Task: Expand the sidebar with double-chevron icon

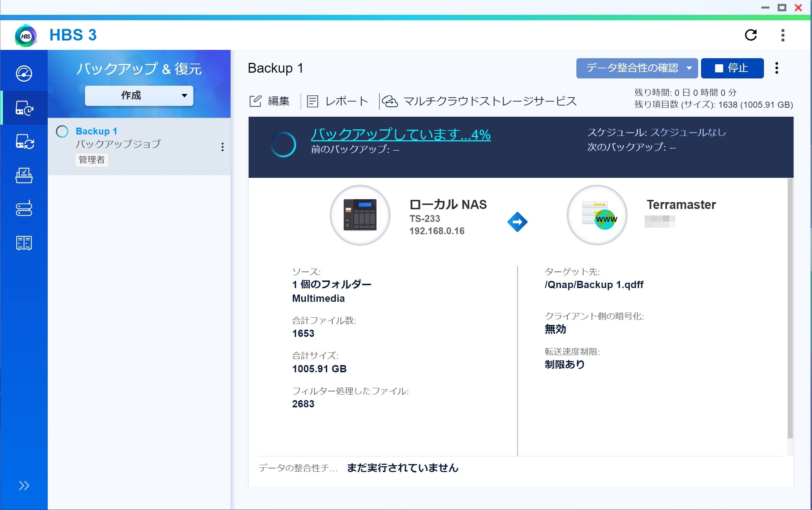Action: click(24, 485)
